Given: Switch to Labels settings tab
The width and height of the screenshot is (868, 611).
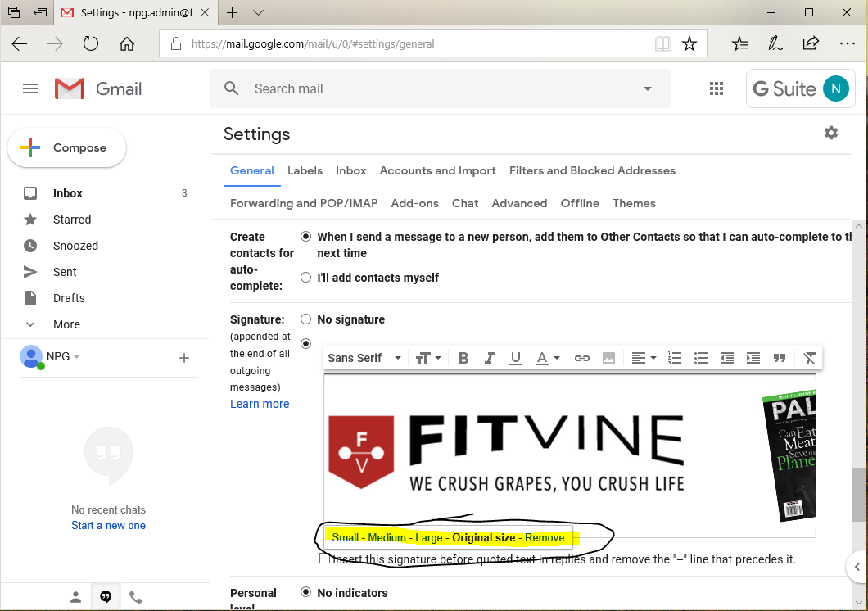Looking at the screenshot, I should tap(305, 170).
